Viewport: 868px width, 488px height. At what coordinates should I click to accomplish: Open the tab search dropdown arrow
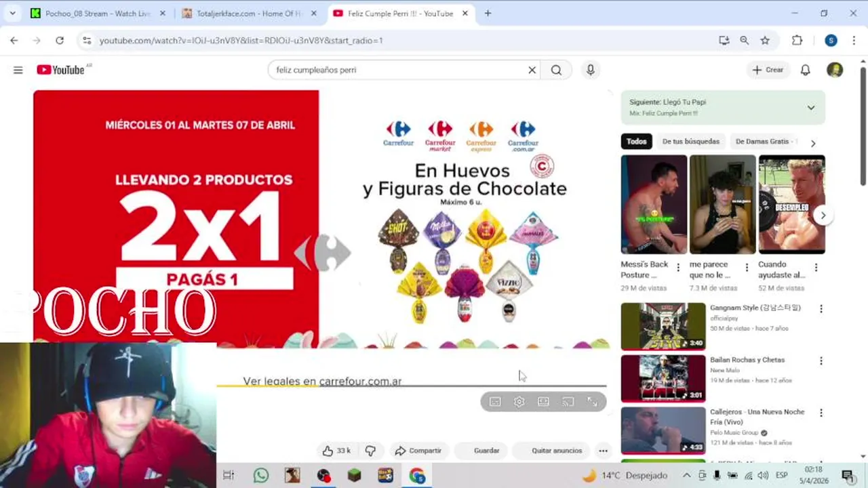pyautogui.click(x=12, y=13)
